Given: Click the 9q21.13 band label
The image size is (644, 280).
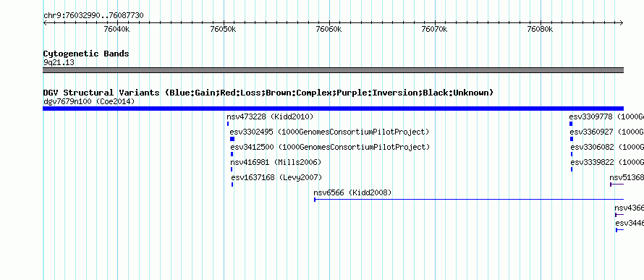Looking at the screenshot, I should point(59,63).
